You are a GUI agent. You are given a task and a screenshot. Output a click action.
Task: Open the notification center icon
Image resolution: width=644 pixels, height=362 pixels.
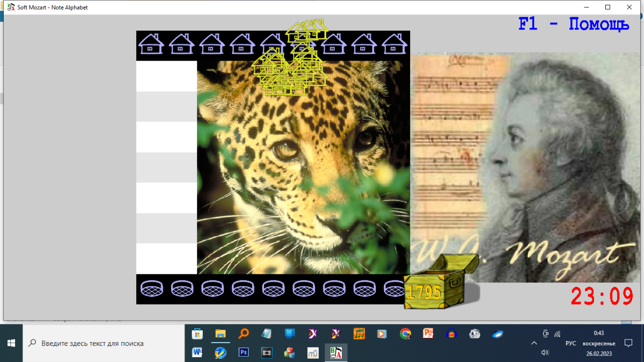tap(628, 343)
